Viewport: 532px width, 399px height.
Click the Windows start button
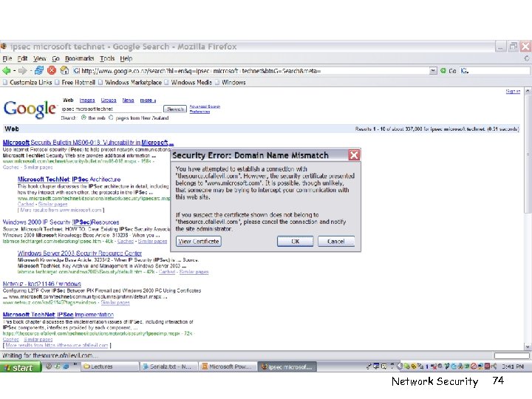point(21,367)
